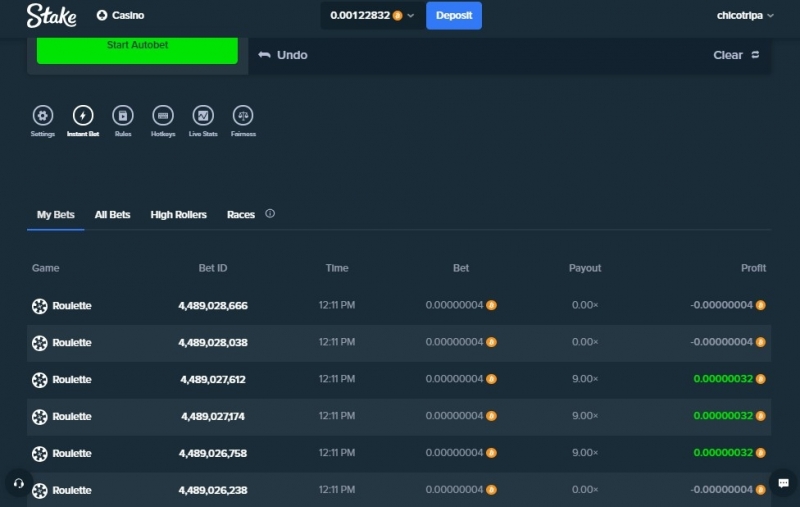Image resolution: width=800 pixels, height=507 pixels.
Task: Clear all bets on the table
Action: [736, 55]
